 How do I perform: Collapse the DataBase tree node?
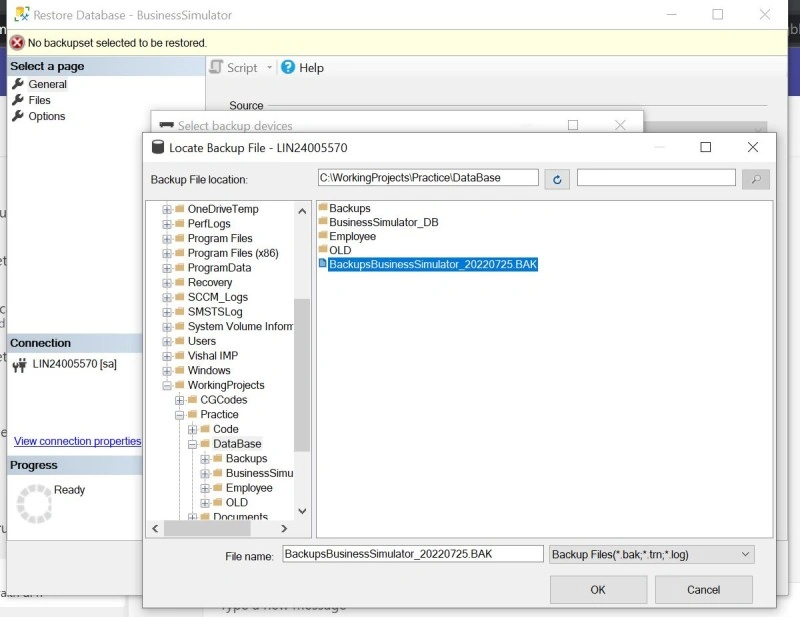click(192, 445)
